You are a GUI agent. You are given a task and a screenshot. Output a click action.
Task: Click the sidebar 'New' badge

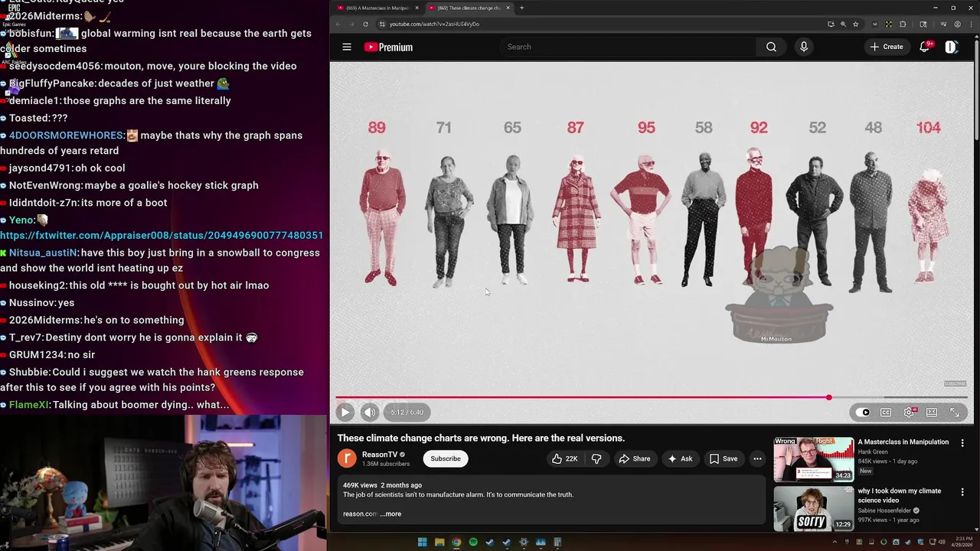[x=865, y=471]
